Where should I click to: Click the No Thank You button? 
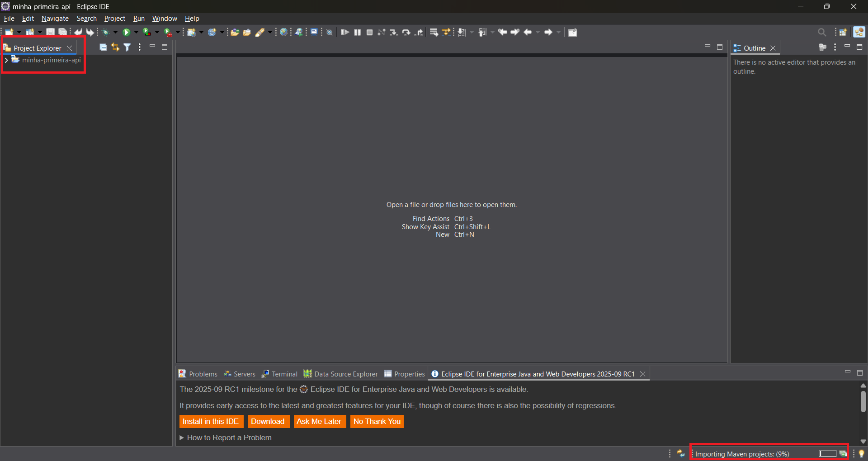point(377,421)
